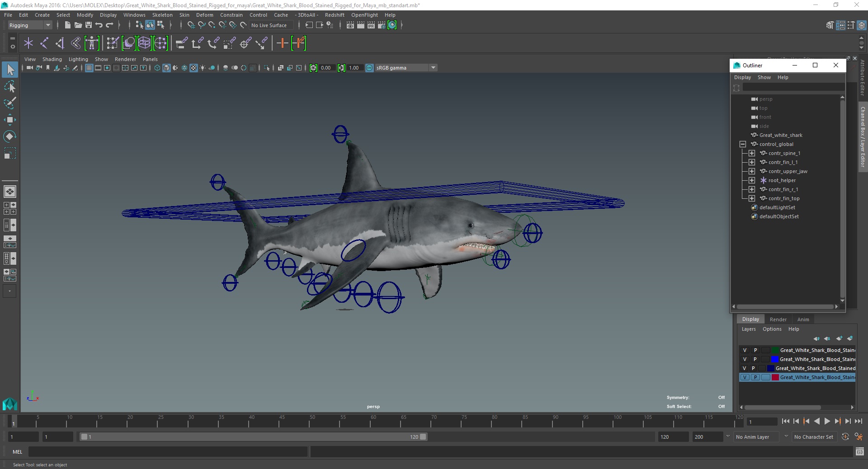Click the Create lattice shelf icon
The height and width of the screenshot is (469, 868).
click(144, 43)
